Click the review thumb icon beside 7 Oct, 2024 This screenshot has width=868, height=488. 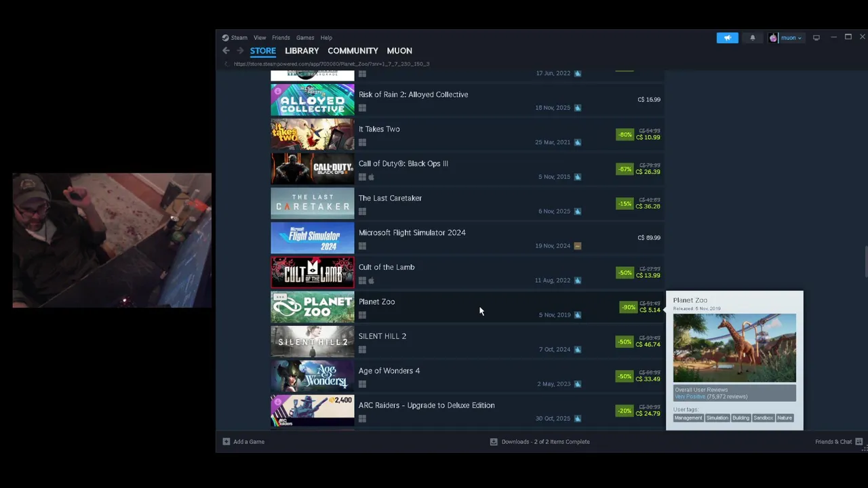pyautogui.click(x=578, y=350)
